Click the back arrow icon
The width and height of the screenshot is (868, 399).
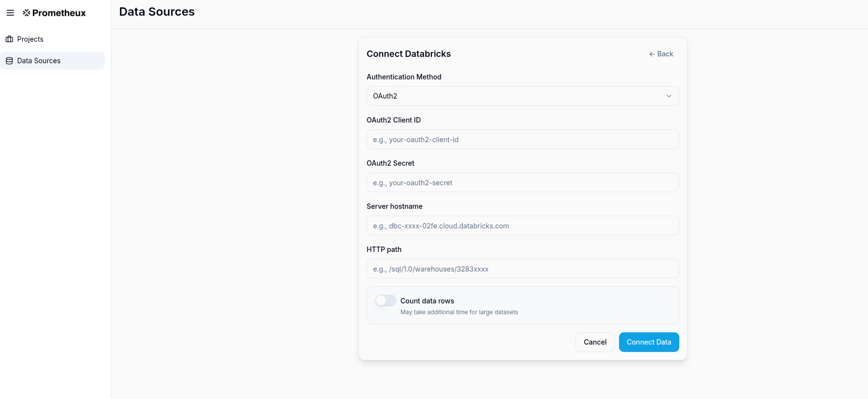[x=652, y=54]
